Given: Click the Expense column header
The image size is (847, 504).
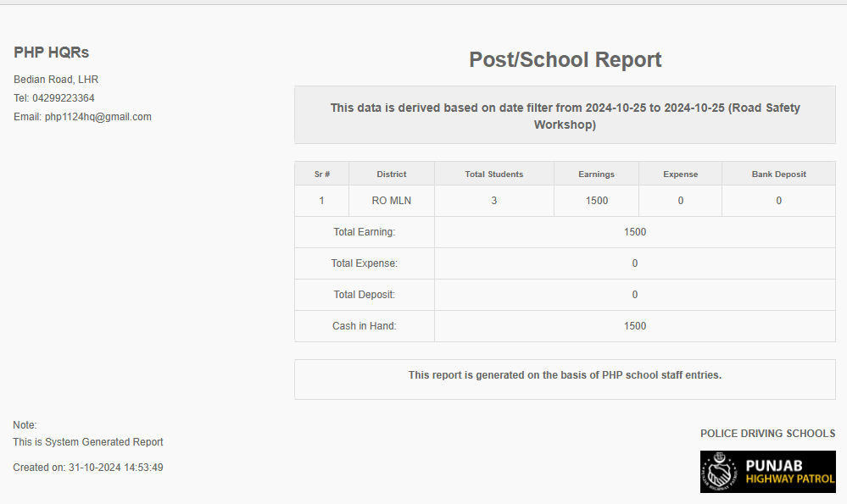Looking at the screenshot, I should point(680,174).
